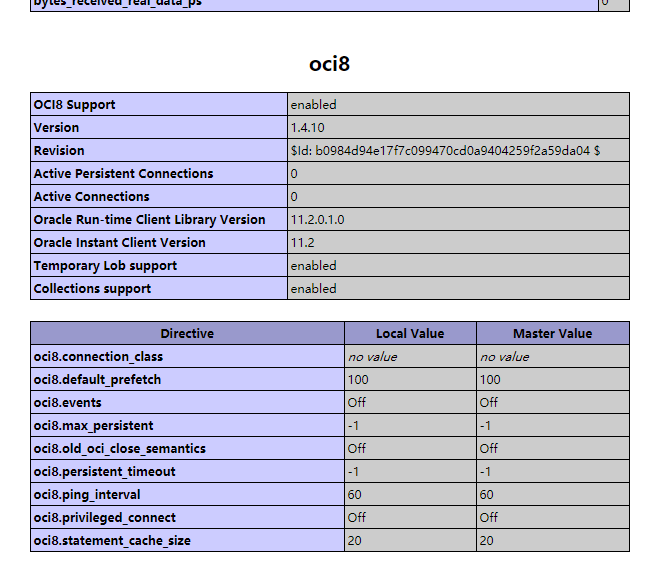Viewport: 656px width, 585px height.
Task: Select the oci8.old_oci_close_semantics directive
Action: [120, 449]
